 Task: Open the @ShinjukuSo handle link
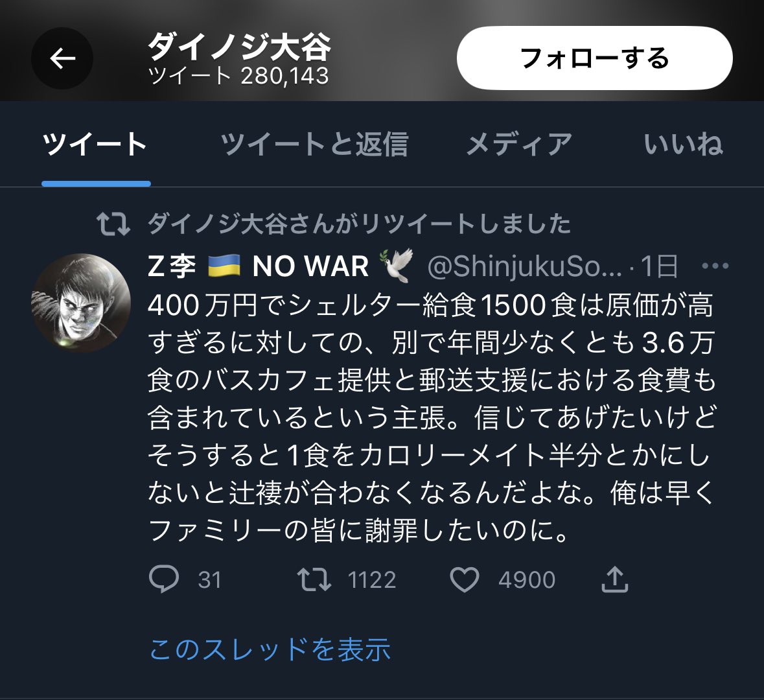coord(524,266)
